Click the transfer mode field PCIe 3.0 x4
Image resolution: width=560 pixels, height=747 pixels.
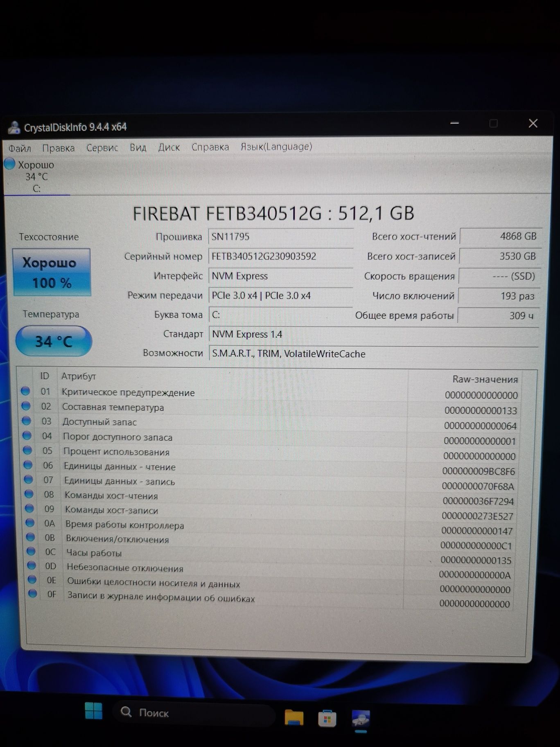(x=280, y=295)
